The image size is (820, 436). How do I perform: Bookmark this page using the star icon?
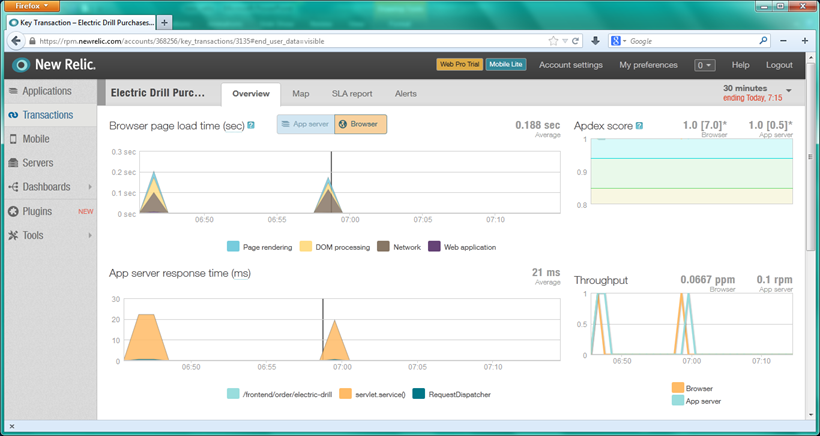click(x=553, y=41)
